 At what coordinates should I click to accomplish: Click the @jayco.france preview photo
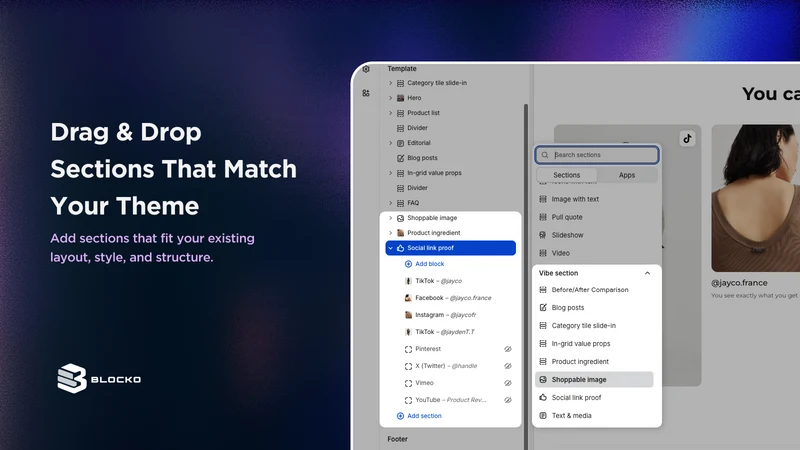[x=756, y=198]
